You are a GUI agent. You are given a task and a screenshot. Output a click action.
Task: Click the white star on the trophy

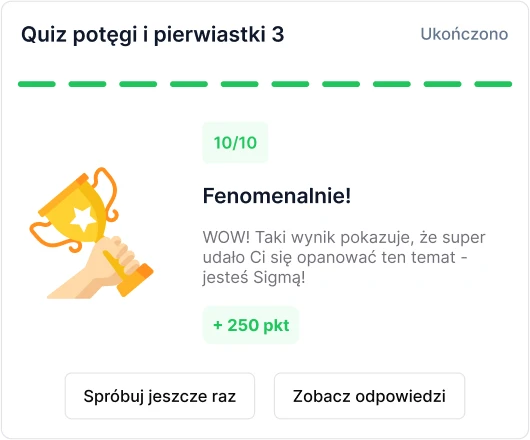coord(83,219)
